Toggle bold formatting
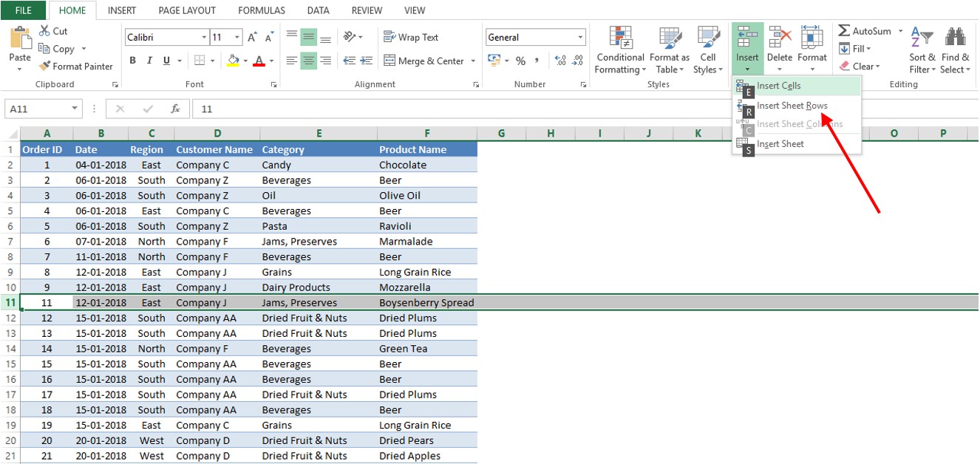 (x=133, y=60)
